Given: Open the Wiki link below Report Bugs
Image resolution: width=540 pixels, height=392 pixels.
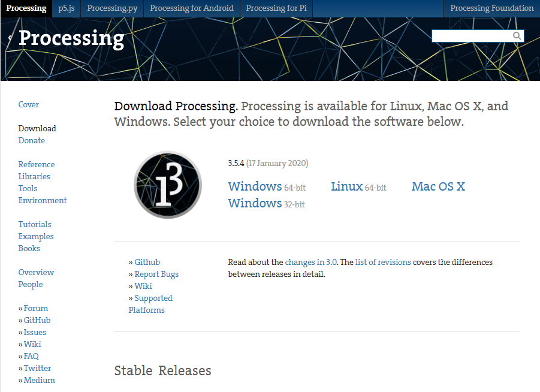Looking at the screenshot, I should 143,287.
